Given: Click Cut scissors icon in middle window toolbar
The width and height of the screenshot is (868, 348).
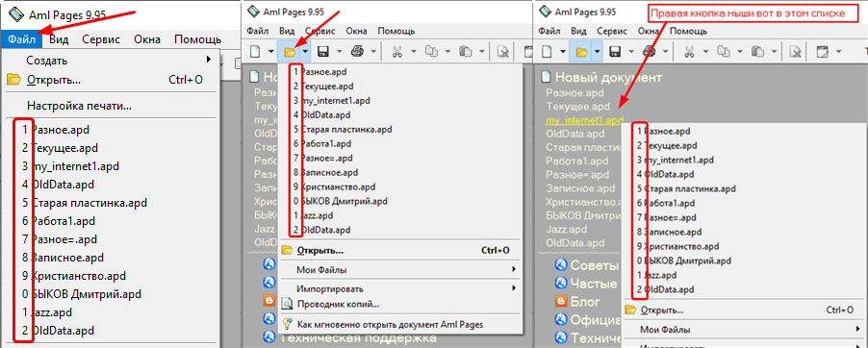Looking at the screenshot, I should pos(396,52).
